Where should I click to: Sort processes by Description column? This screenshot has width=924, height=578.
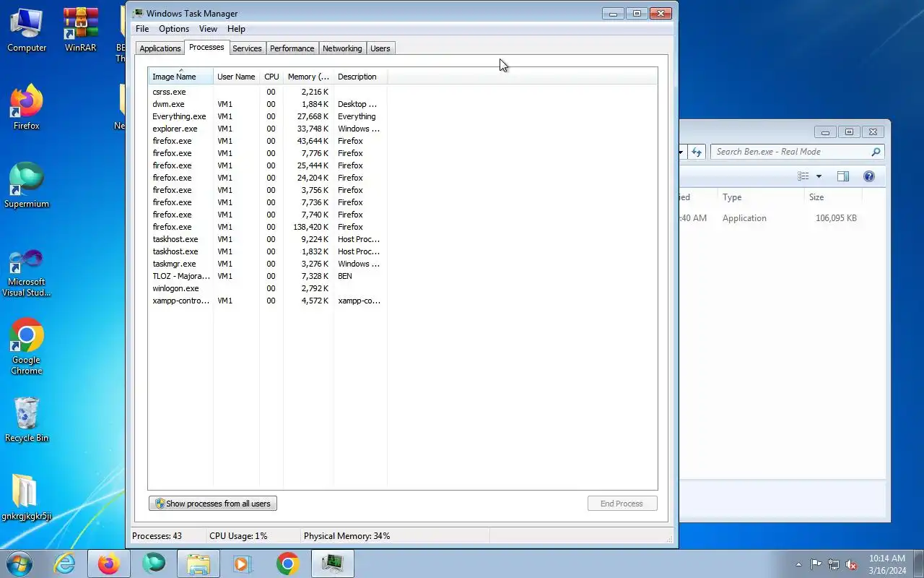coord(360,77)
